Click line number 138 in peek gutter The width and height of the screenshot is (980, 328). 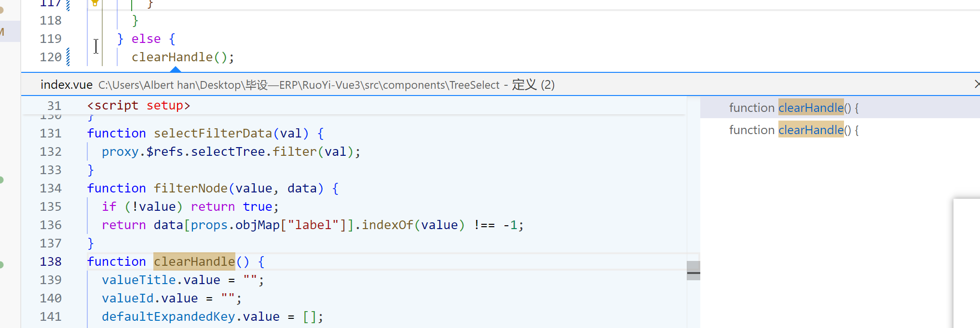pos(51,261)
